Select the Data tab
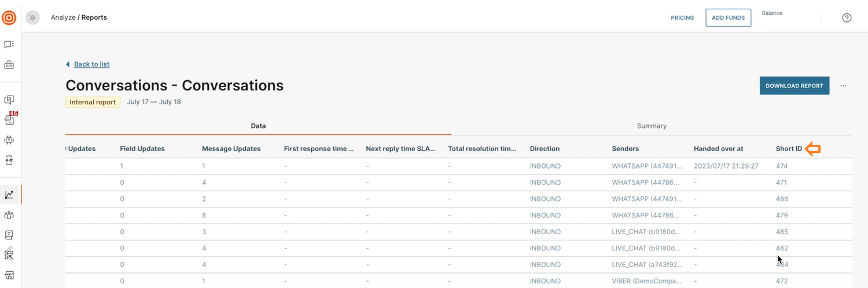The width and height of the screenshot is (868, 288). (258, 126)
